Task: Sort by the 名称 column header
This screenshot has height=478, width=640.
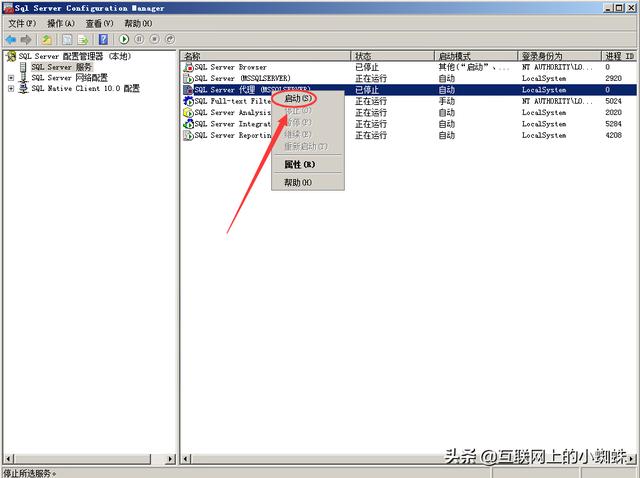Action: click(265, 56)
